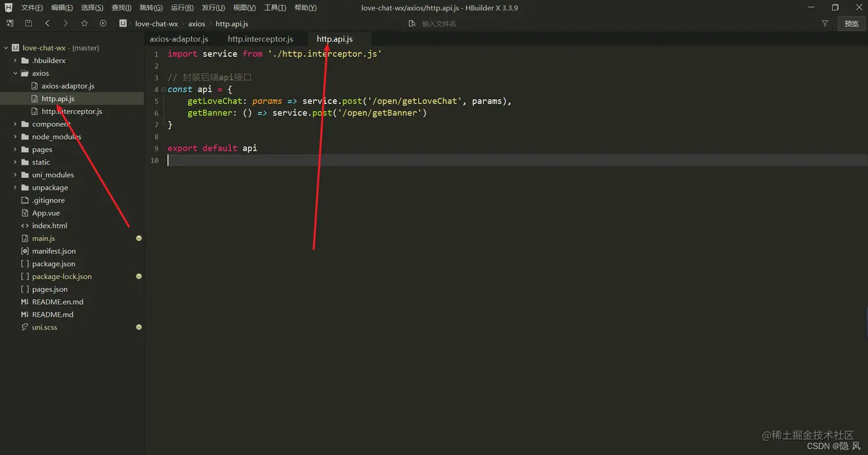The image size is (868, 455).
Task: Click love-chat-wx in the breadcrumb
Action: (157, 24)
